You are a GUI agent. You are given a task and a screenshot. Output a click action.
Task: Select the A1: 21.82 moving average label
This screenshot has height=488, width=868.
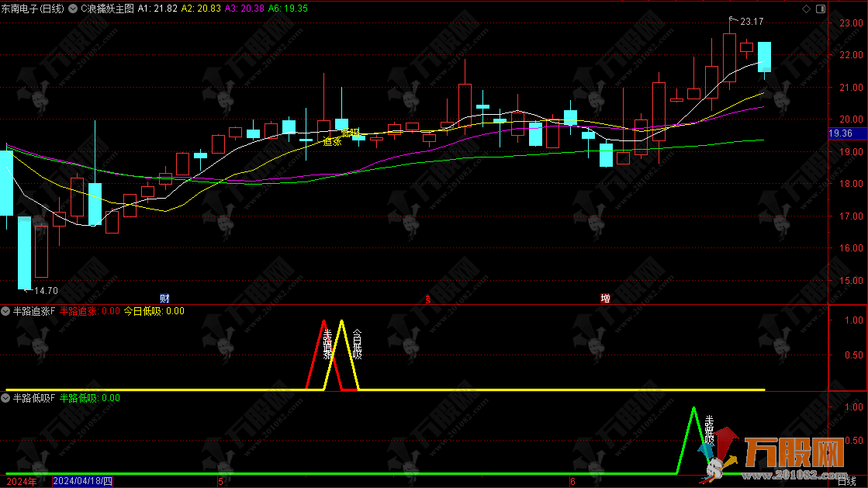[157, 9]
